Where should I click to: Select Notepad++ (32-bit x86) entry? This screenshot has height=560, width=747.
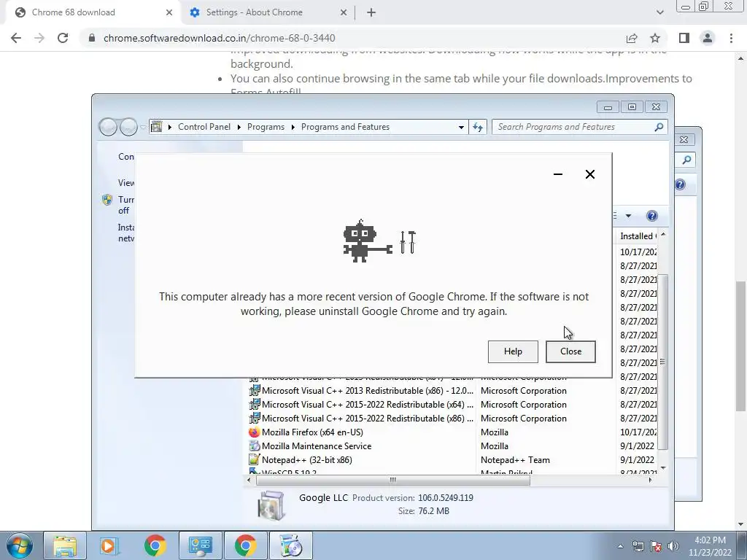tap(307, 460)
